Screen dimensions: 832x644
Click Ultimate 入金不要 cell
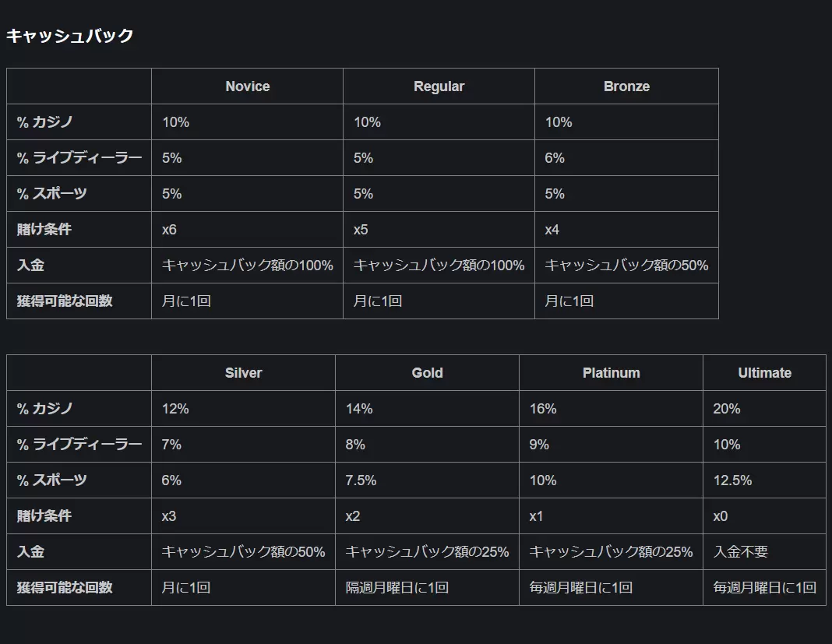pos(764,551)
